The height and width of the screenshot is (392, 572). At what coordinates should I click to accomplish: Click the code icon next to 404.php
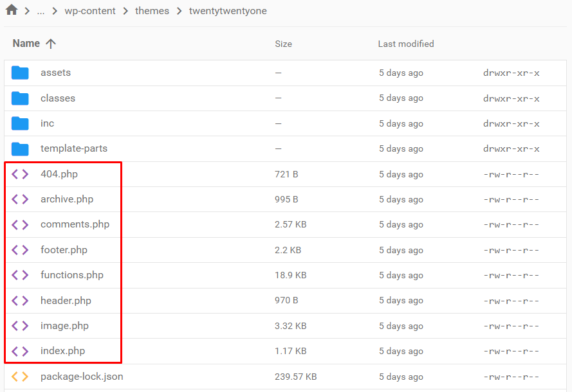(20, 174)
